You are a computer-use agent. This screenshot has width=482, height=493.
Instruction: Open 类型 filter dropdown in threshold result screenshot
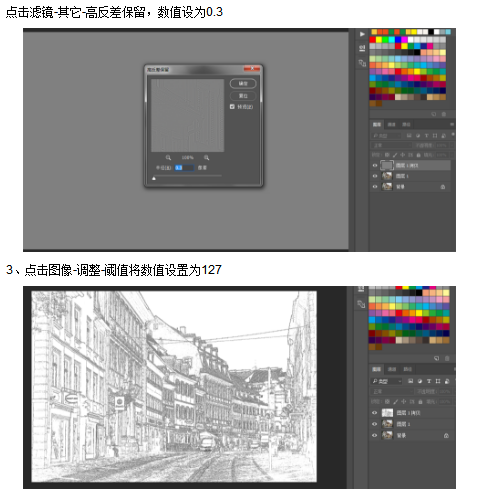[386, 381]
